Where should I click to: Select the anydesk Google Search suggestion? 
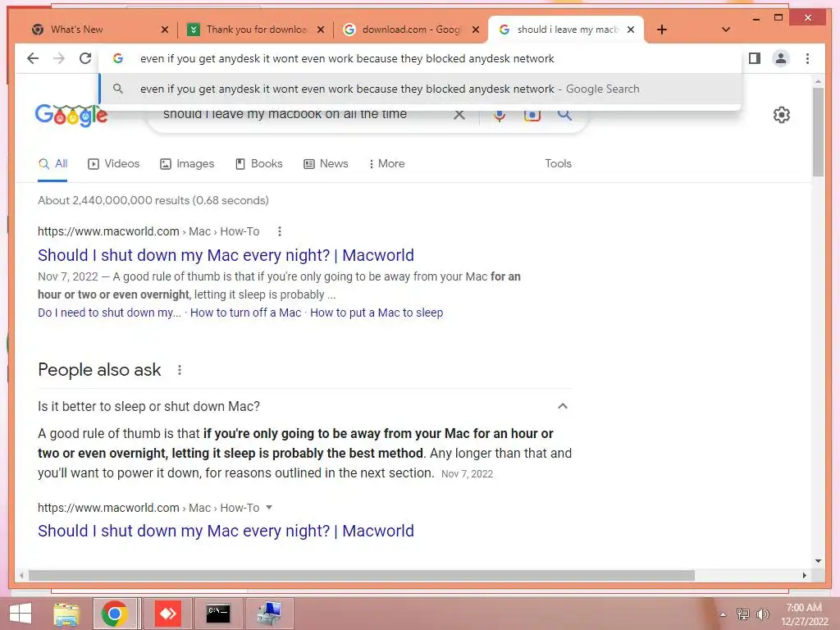(x=421, y=89)
